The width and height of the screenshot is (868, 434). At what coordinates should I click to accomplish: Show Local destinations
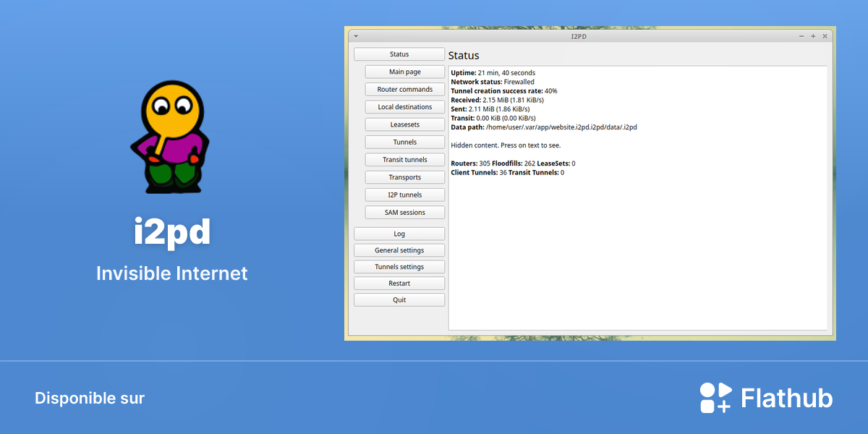click(x=405, y=107)
